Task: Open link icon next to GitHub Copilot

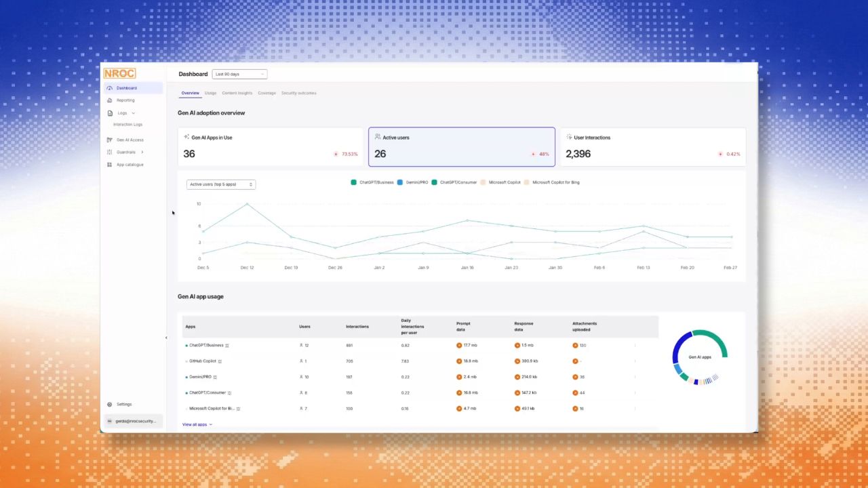Action: (x=220, y=361)
